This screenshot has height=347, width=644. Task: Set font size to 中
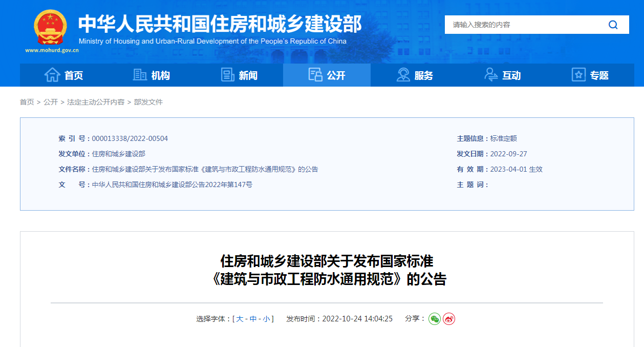[253, 319]
